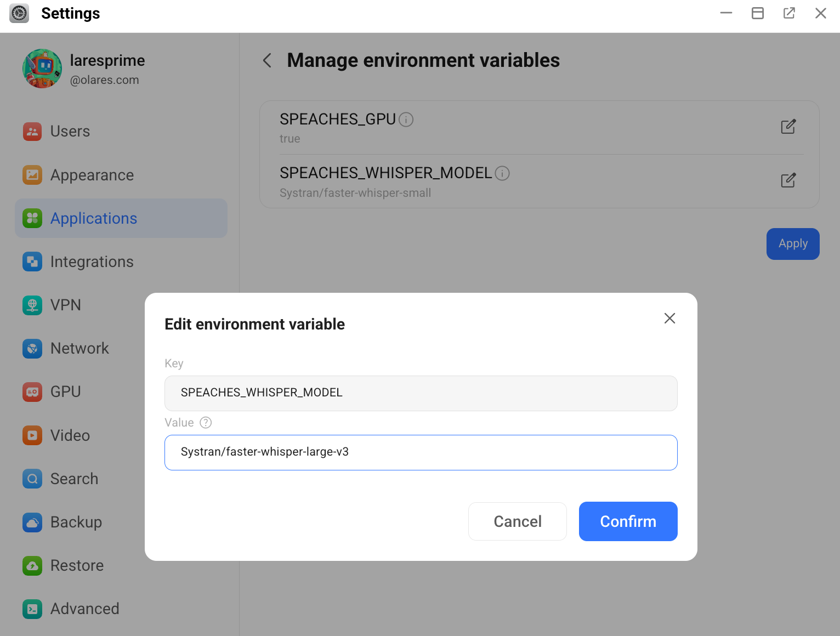Click into the Value input field
The width and height of the screenshot is (840, 636).
point(421,452)
